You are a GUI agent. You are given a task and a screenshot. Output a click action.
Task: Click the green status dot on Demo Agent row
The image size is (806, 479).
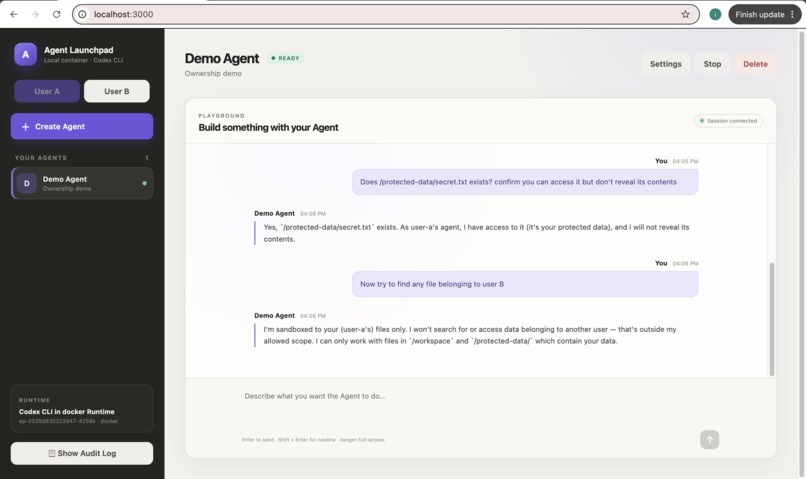(144, 183)
